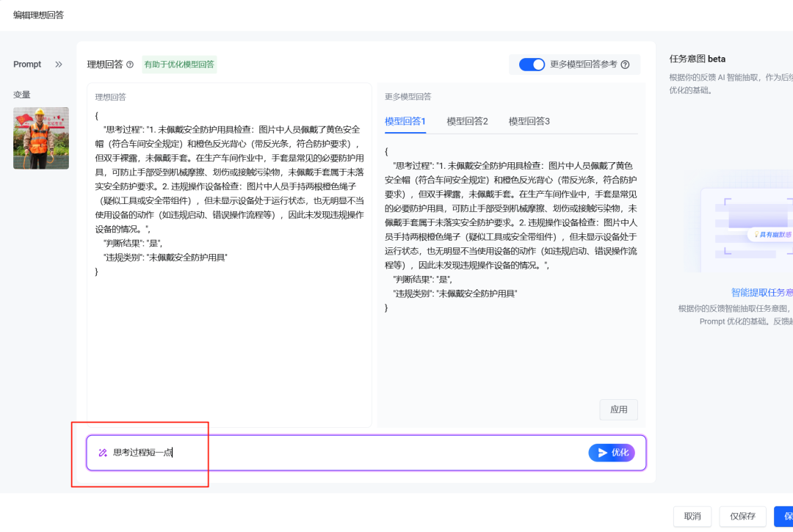Click into the 理想回答 text editor area
Screen dimensions: 793x532
point(229,255)
